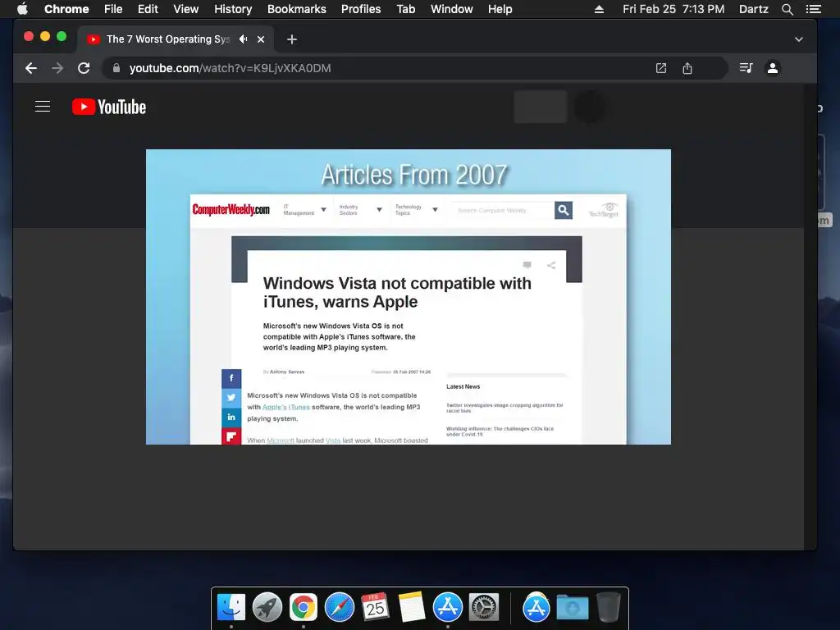Open the Window menu

(x=452, y=9)
